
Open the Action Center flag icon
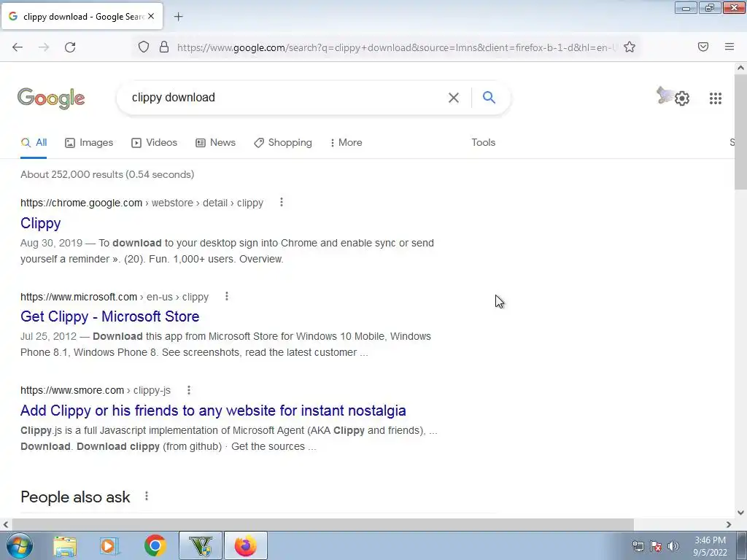click(x=656, y=546)
